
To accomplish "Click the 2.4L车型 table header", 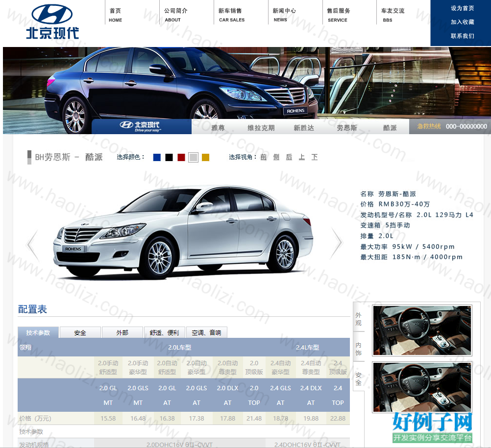I will point(308,348).
